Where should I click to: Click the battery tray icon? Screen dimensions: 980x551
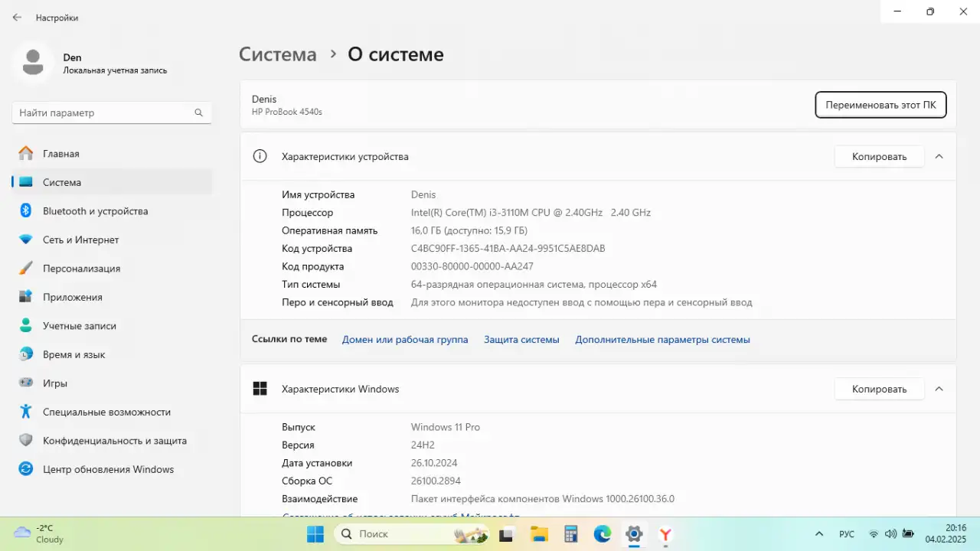click(x=908, y=533)
